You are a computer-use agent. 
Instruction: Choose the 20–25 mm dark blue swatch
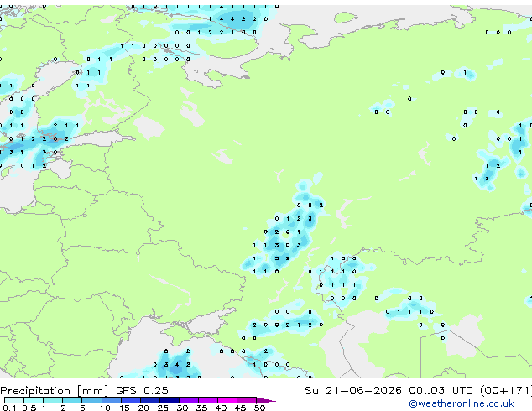coord(150,400)
